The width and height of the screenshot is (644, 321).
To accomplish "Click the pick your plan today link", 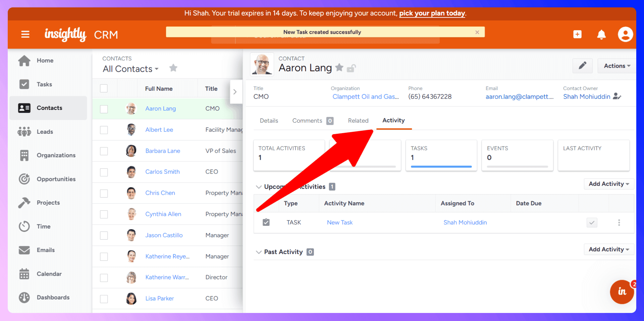I will pos(432,13).
